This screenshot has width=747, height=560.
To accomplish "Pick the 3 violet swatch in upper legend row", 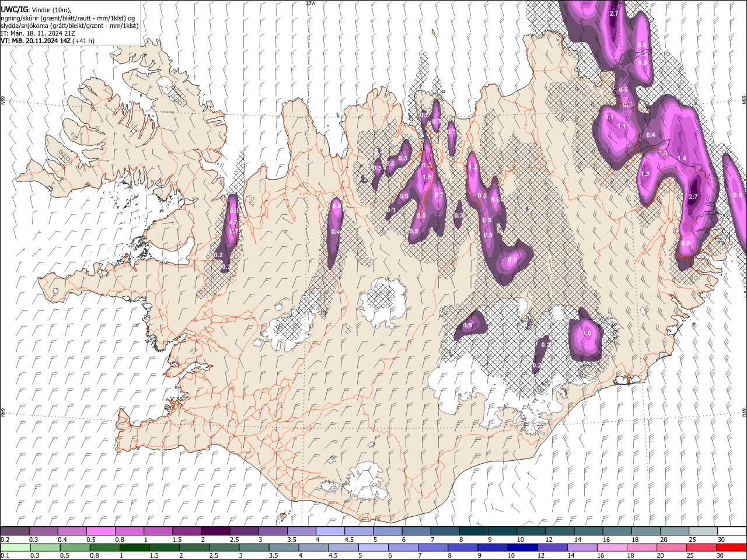I will [x=273, y=531].
